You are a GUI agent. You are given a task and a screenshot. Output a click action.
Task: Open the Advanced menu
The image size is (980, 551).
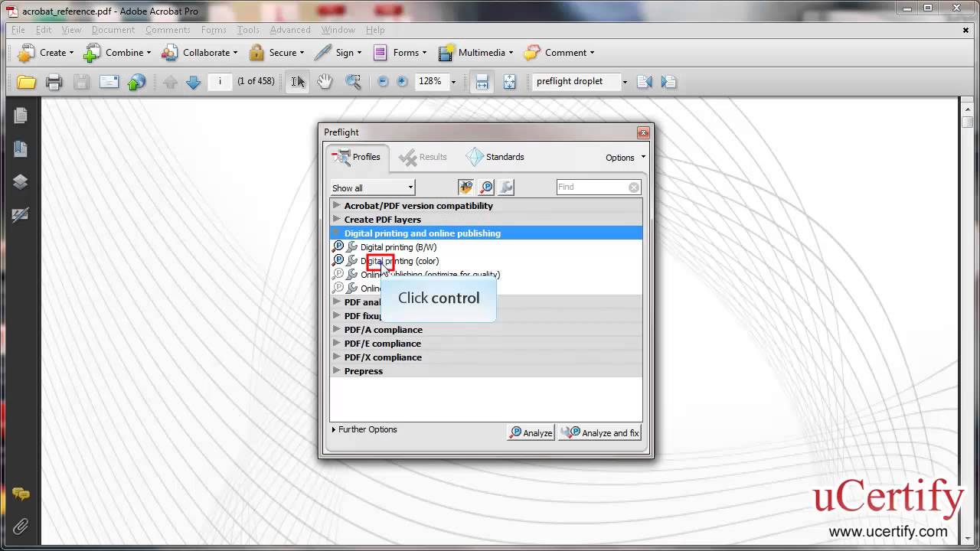(x=290, y=30)
